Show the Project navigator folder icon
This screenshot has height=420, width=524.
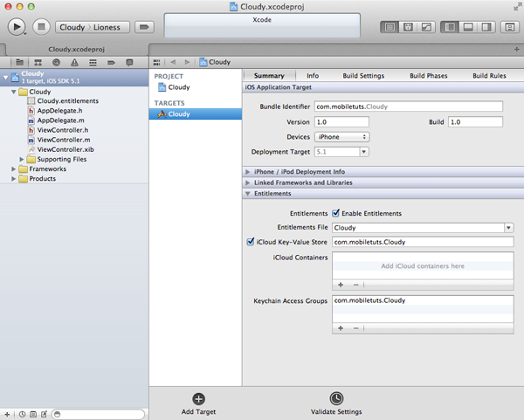(x=20, y=63)
